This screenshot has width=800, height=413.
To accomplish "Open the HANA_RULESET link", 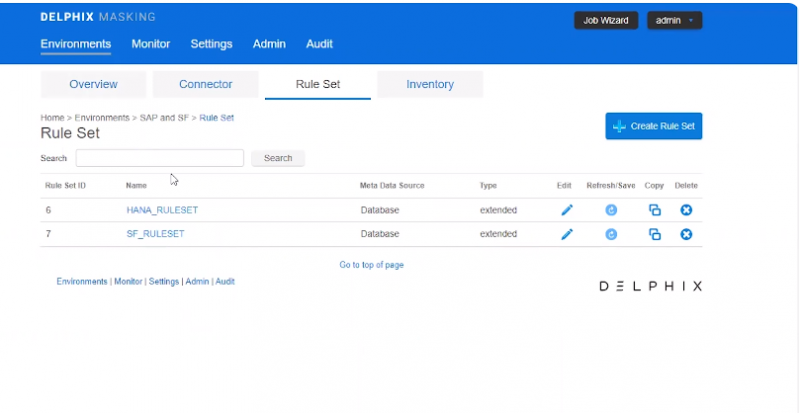I will 162,210.
